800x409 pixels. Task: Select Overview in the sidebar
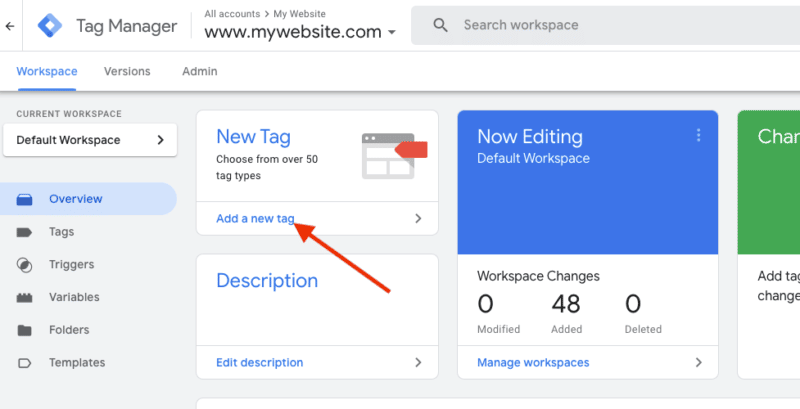tap(88, 199)
